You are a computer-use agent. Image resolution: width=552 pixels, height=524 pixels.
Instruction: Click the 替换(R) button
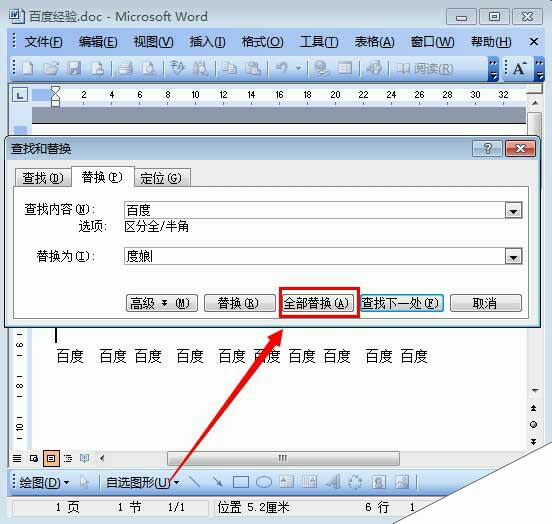239,303
